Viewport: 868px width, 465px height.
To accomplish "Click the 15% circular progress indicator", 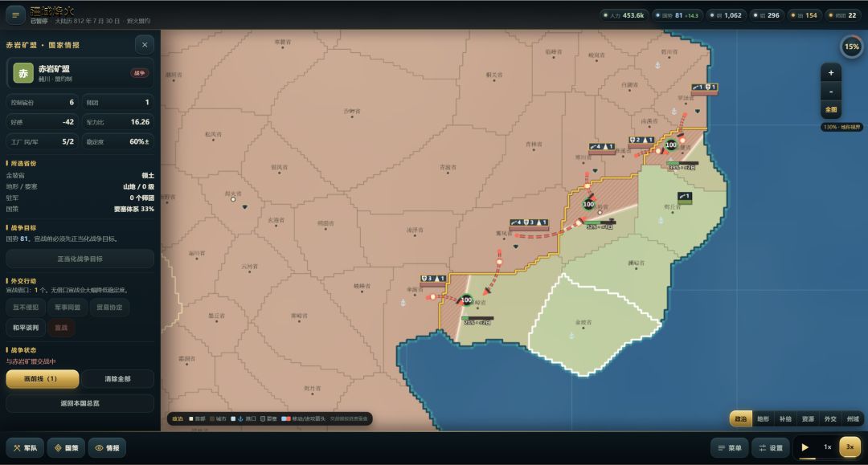I will [x=851, y=47].
